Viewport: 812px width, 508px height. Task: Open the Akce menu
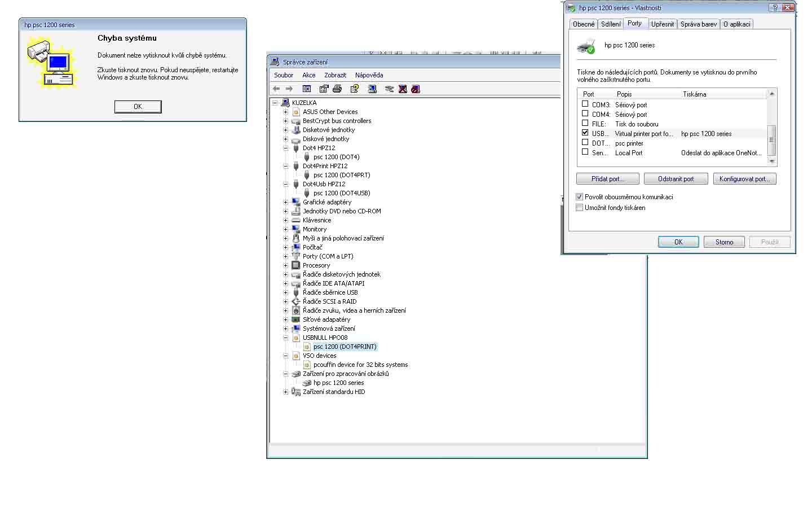click(309, 75)
